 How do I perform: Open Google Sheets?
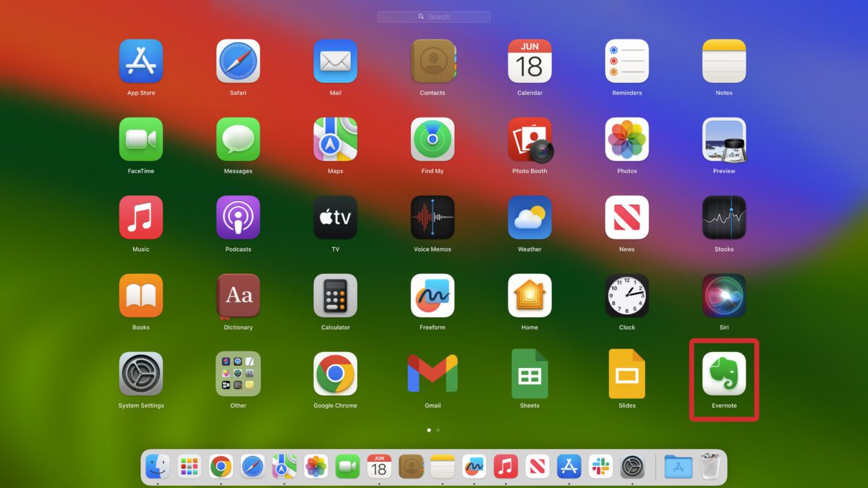click(529, 374)
